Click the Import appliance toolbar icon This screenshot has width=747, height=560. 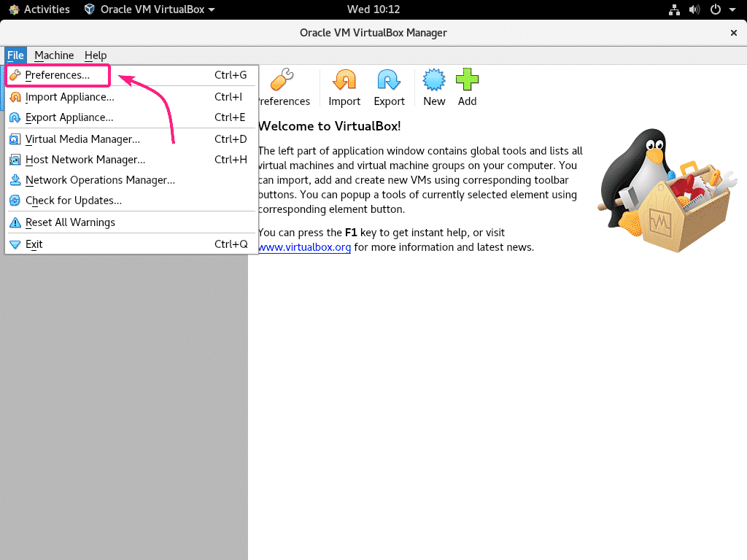pyautogui.click(x=344, y=81)
